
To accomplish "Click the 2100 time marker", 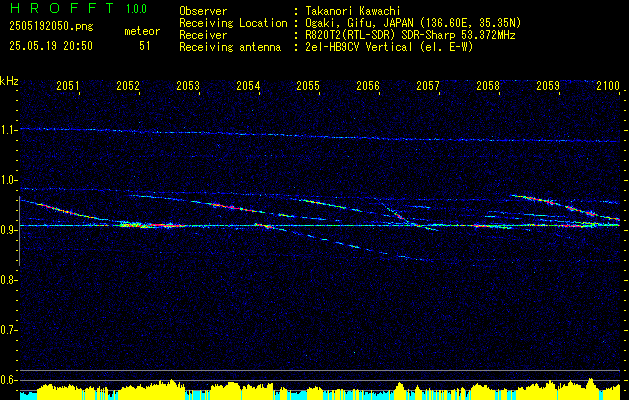I will tap(608, 85).
